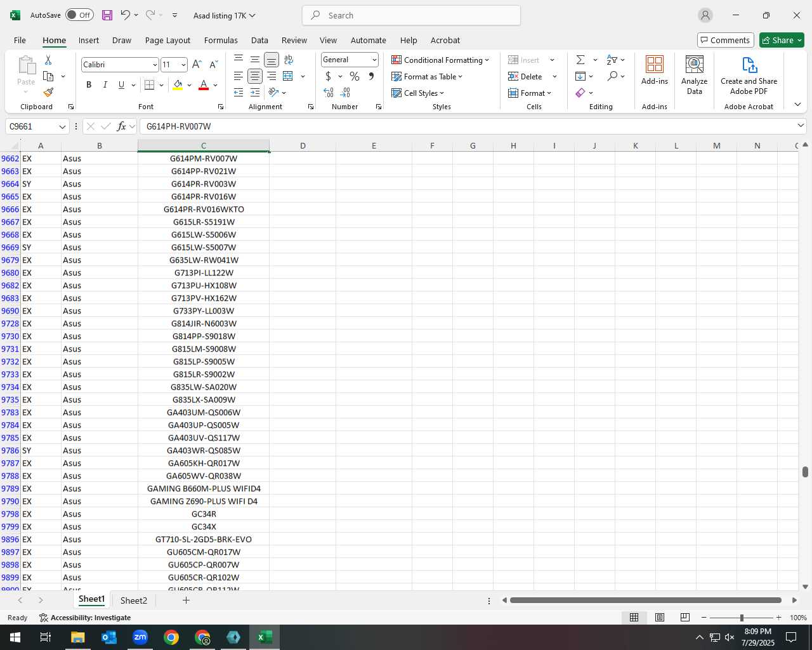Toggle Underline formatting
Image resolution: width=812 pixels, height=650 pixels.
[121, 84]
